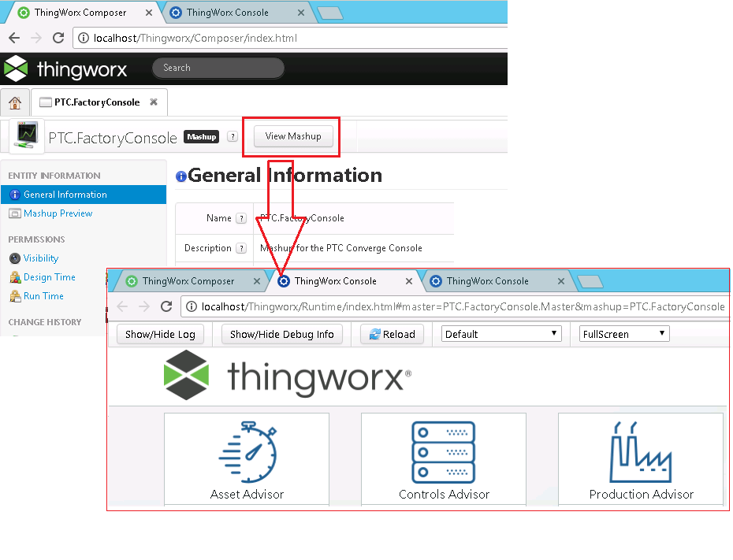Click the Composer Search field
The width and height of the screenshot is (733, 560).
tap(218, 68)
